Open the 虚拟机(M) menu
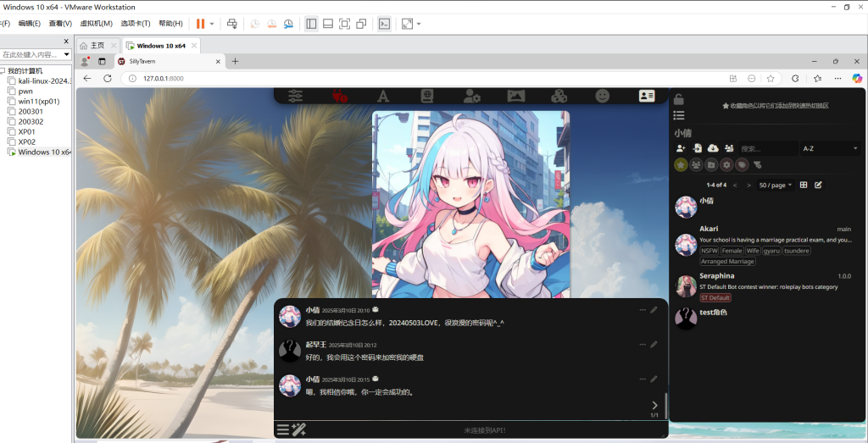The image size is (868, 443). coord(96,24)
